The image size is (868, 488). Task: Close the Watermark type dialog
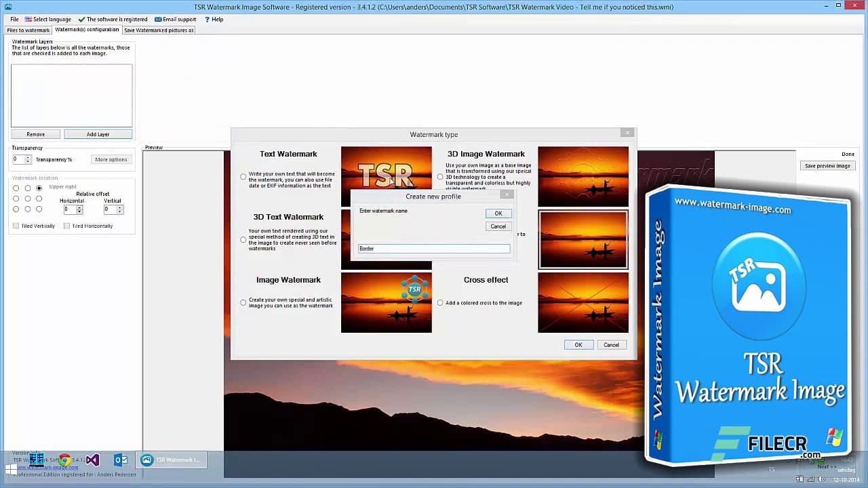pyautogui.click(x=627, y=133)
